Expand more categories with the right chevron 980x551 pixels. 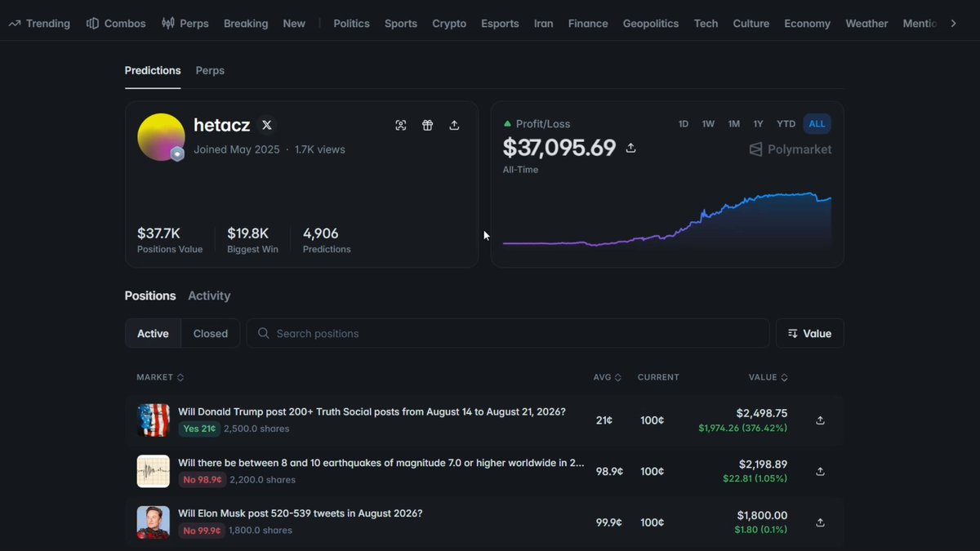953,24
